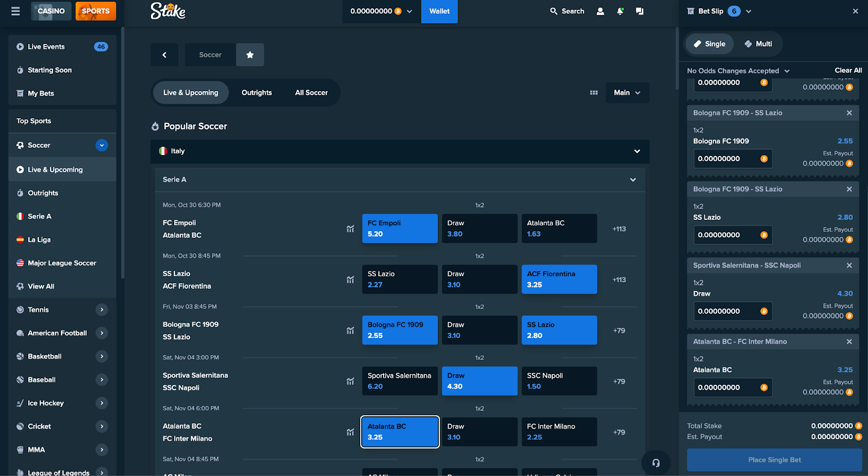This screenshot has height=476, width=868.
Task: Remove Bologna FC 1909 2.55 bet
Action: [849, 113]
